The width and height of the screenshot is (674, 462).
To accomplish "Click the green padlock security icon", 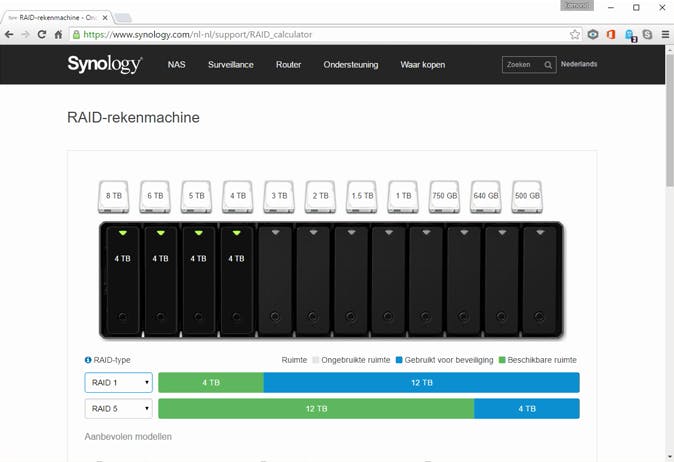I will (x=76, y=34).
